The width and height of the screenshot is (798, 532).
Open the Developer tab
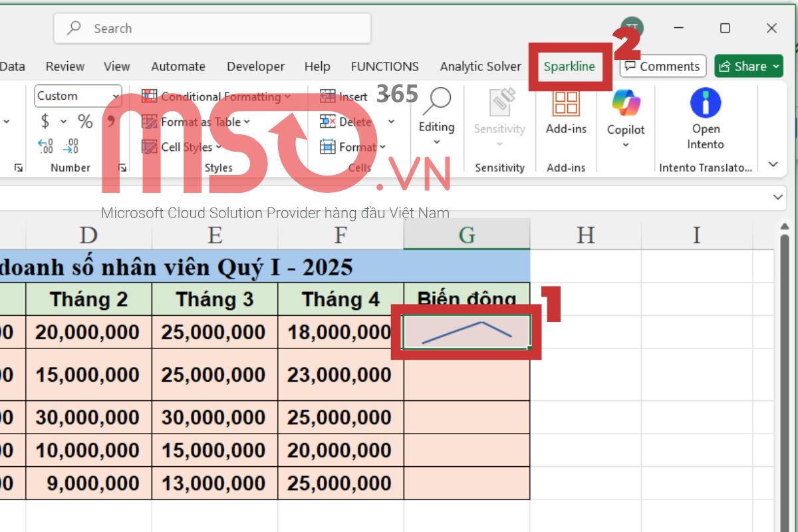(255, 66)
